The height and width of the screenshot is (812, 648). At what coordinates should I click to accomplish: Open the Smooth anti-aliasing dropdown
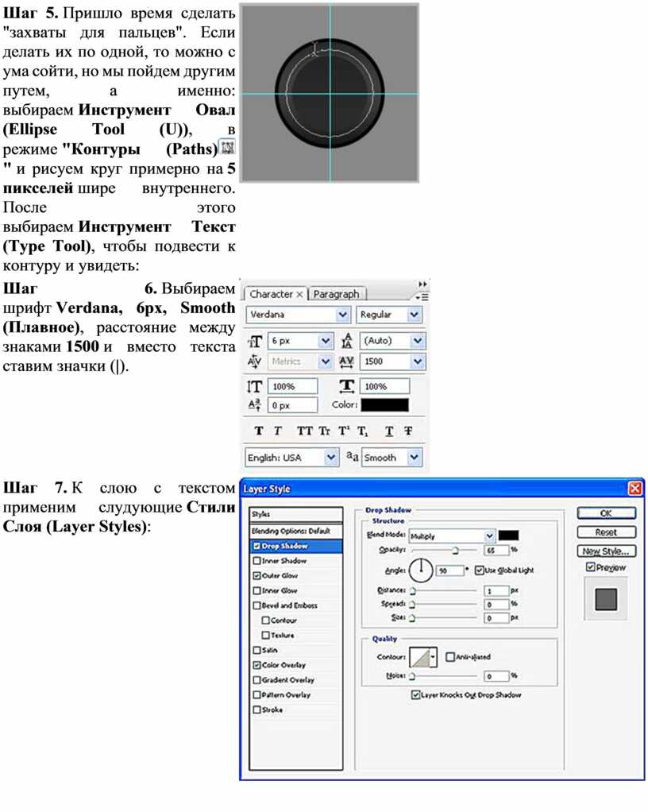coord(414,458)
